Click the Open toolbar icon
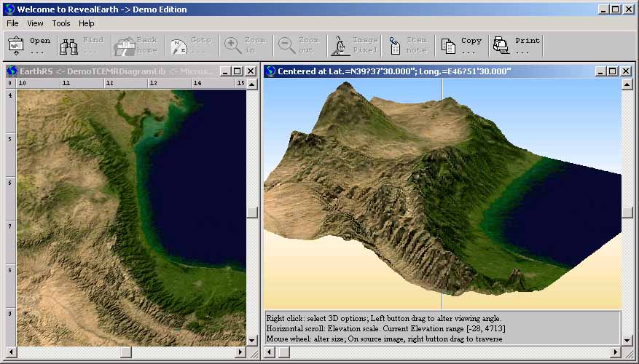Viewport: 639px width, 364px height. (x=16, y=46)
